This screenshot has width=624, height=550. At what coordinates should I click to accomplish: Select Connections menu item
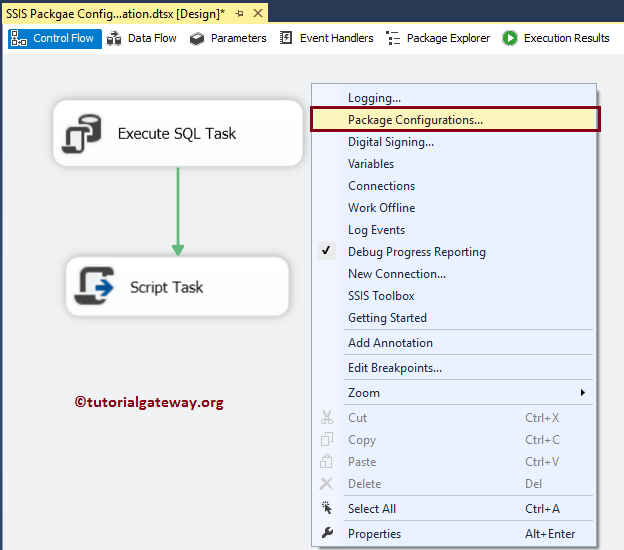coord(454,186)
